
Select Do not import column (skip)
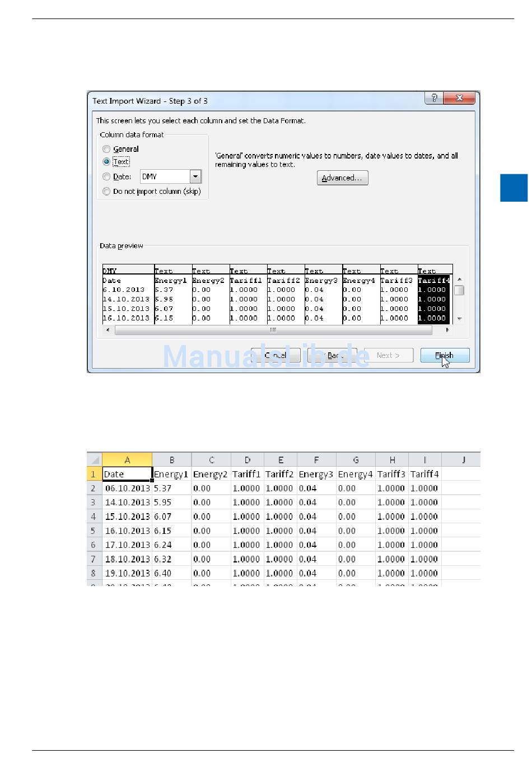[x=106, y=191]
